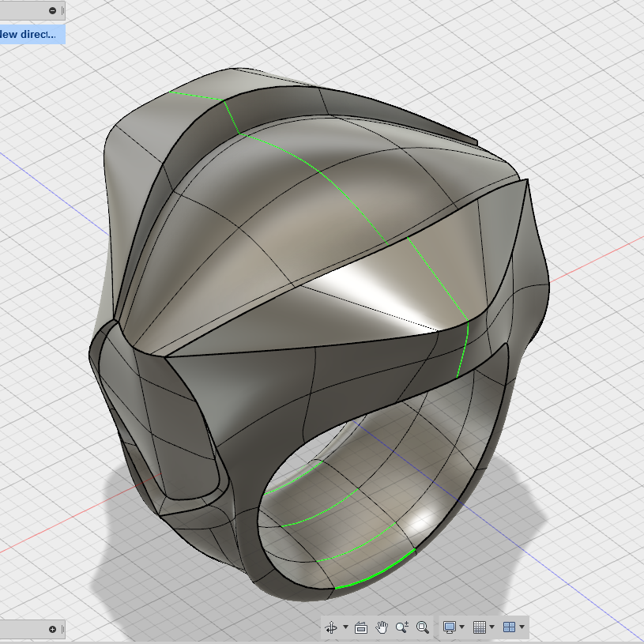Select the Orbit tool in navigation bar

pyautogui.click(x=331, y=627)
